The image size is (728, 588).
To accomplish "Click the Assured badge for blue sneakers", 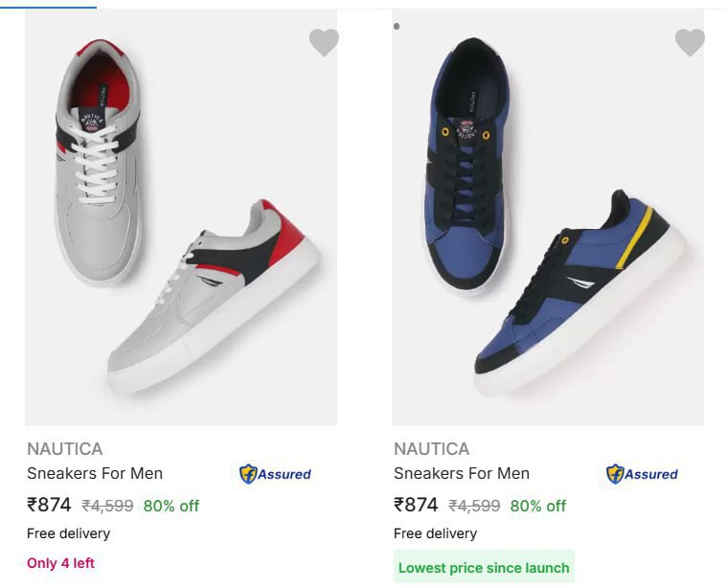I will click(x=642, y=474).
